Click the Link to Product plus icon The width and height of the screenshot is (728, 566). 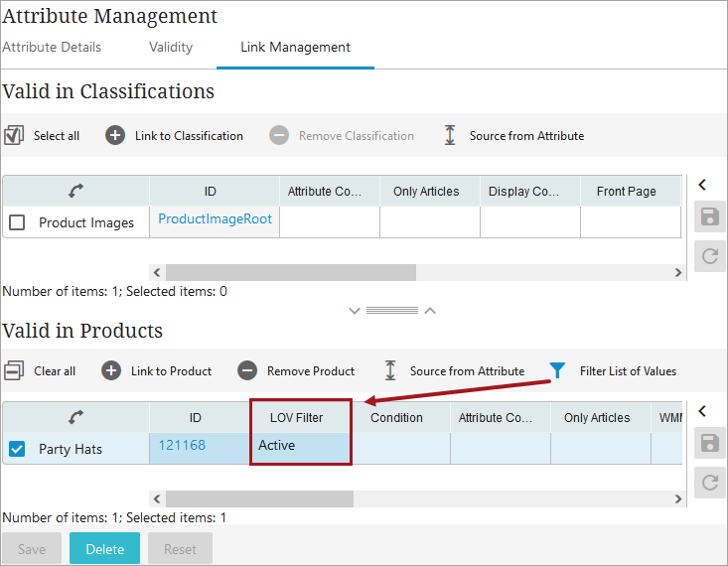click(x=111, y=371)
